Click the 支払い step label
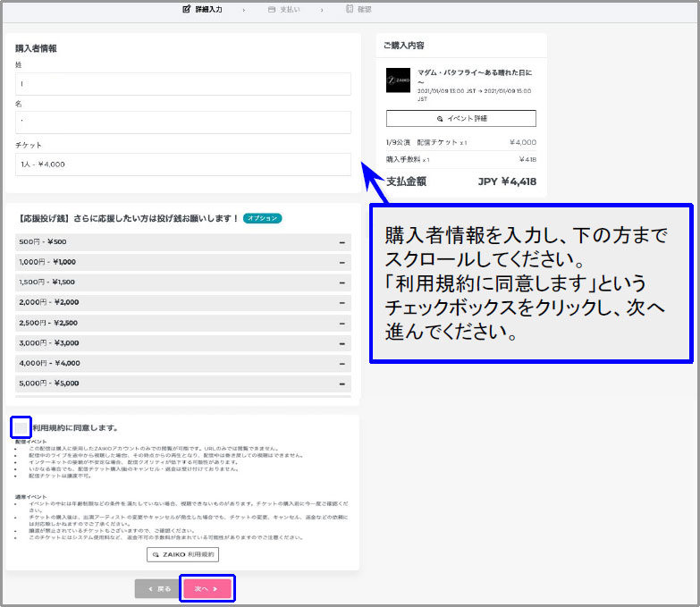Screen dimensions: 700x607 tap(291, 9)
